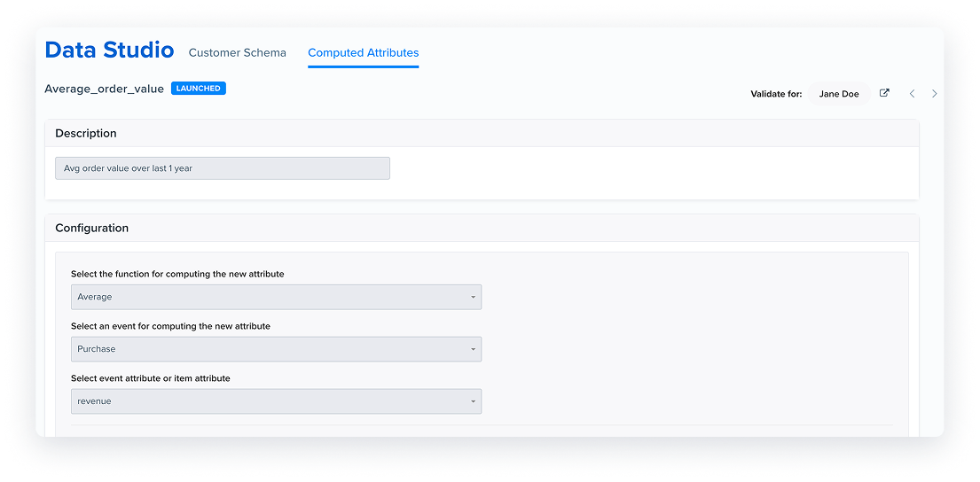This screenshot has height=482, width=980.
Task: Click the LAUNCHED status badge
Action: click(x=199, y=89)
